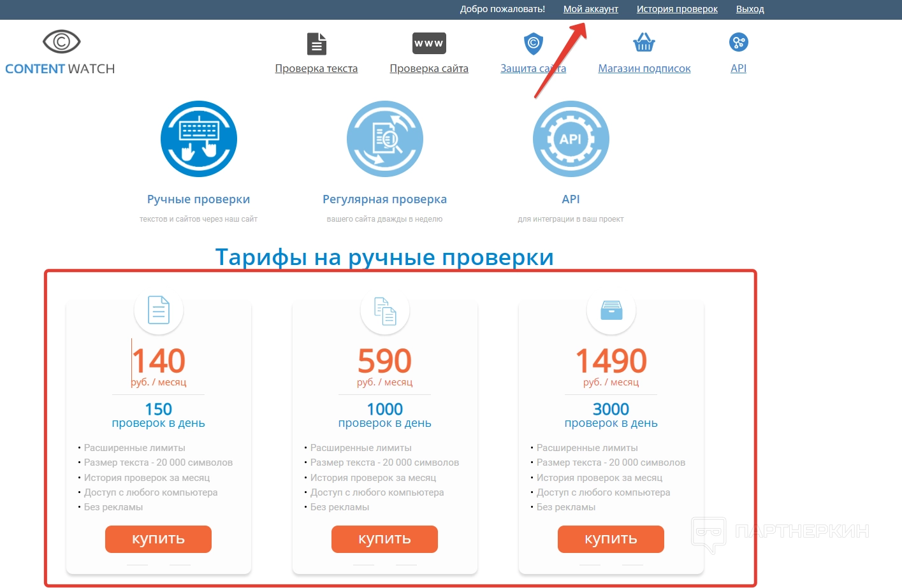Screen dimensions: 902x588
Task: Click the text check document icon
Action: click(316, 43)
